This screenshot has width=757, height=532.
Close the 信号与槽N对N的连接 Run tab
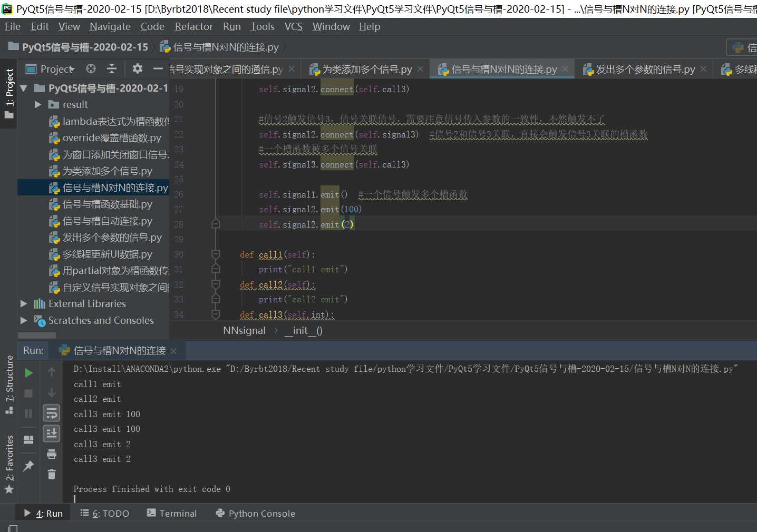[173, 351]
